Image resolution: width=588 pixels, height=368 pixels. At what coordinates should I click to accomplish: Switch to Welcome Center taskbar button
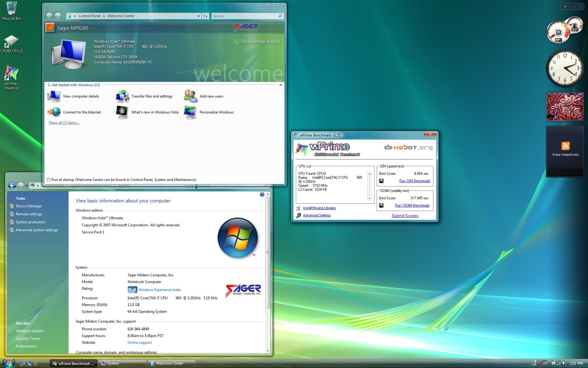tap(171, 363)
